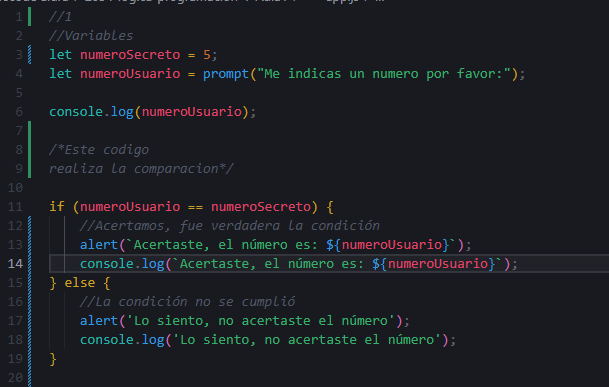Click "alert" on line 13
Image resolution: width=609 pixels, height=387 pixels.
click(99, 245)
